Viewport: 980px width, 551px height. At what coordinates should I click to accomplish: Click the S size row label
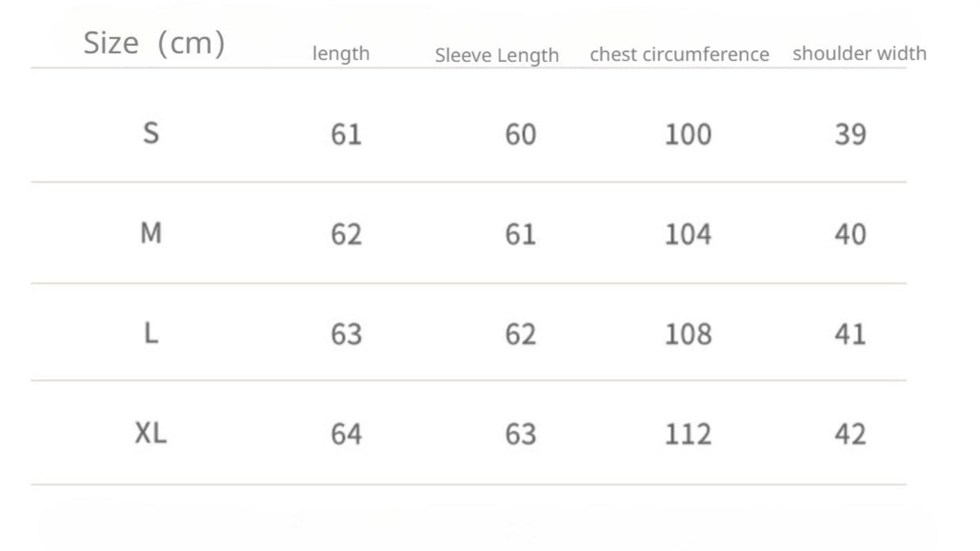click(x=151, y=132)
